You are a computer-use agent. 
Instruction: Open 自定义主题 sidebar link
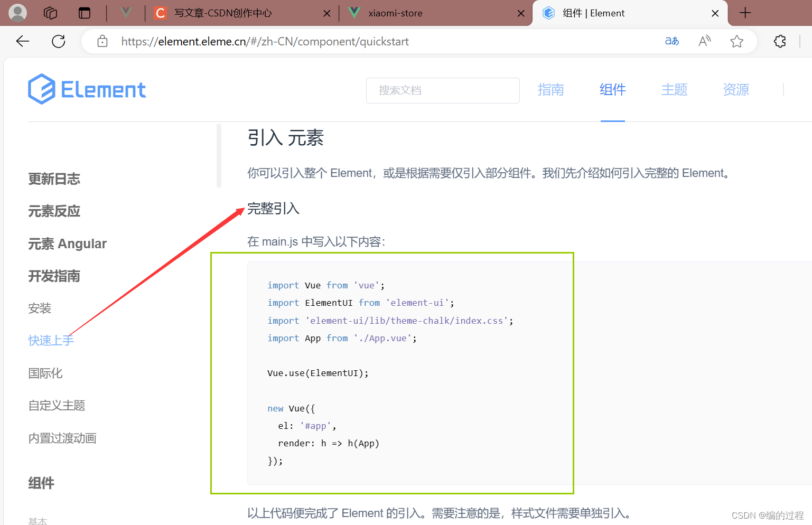tap(57, 406)
